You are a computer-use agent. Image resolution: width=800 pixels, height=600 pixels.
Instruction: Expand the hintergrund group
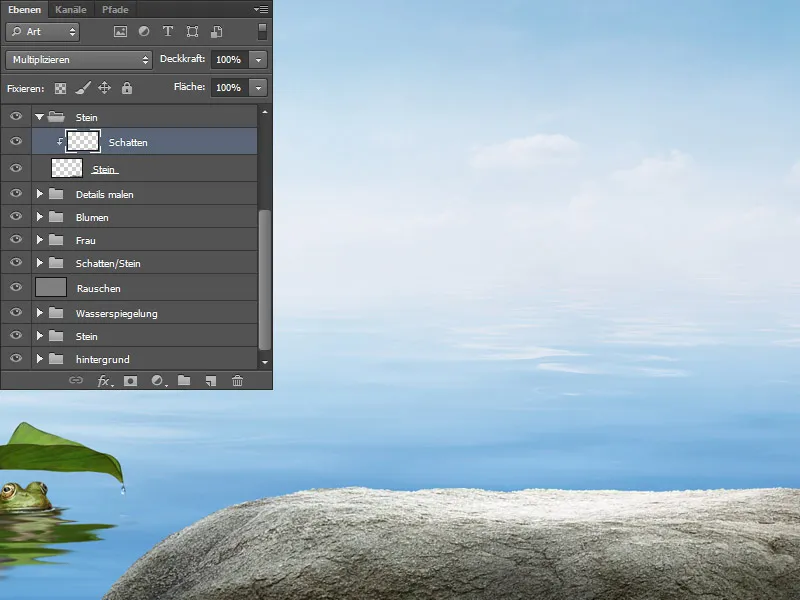(39, 359)
